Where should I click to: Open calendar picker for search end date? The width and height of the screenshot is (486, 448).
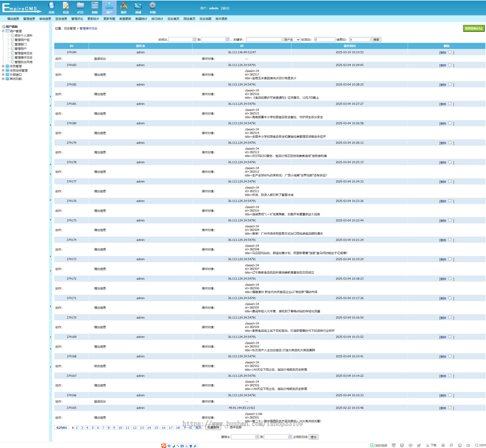tap(227, 40)
